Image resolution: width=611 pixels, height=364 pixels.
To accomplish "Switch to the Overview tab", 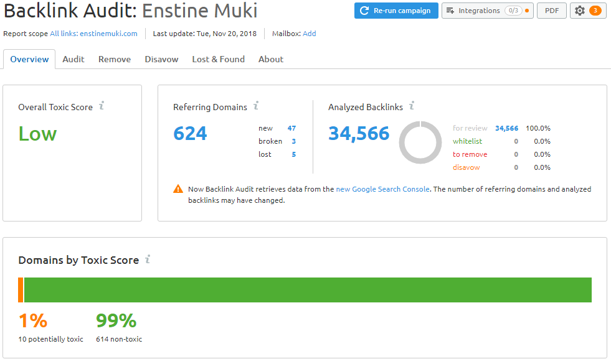I will point(29,59).
